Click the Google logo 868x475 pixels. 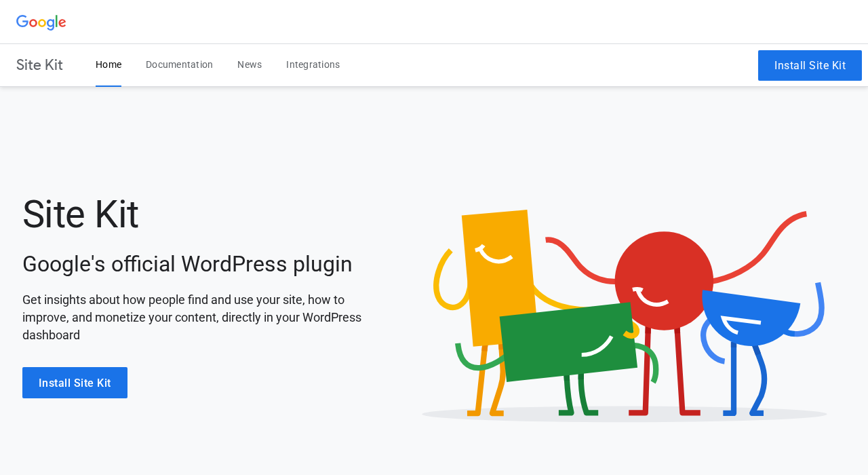[41, 22]
